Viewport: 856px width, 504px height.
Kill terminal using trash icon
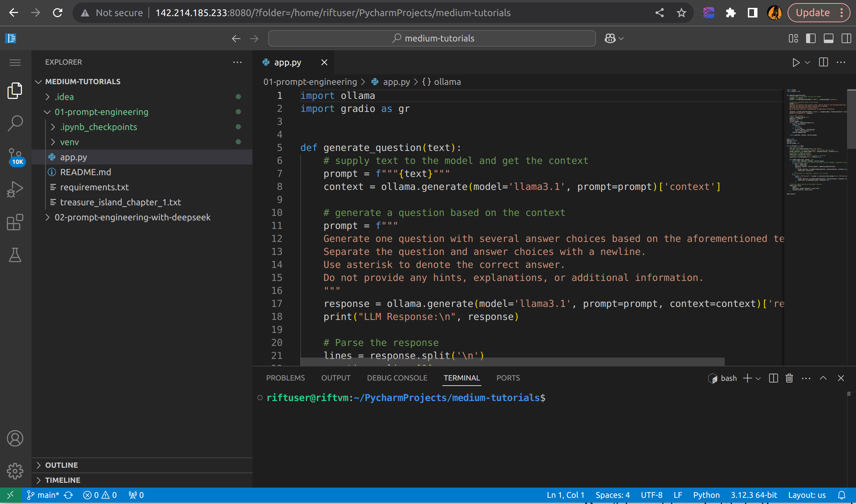click(789, 378)
